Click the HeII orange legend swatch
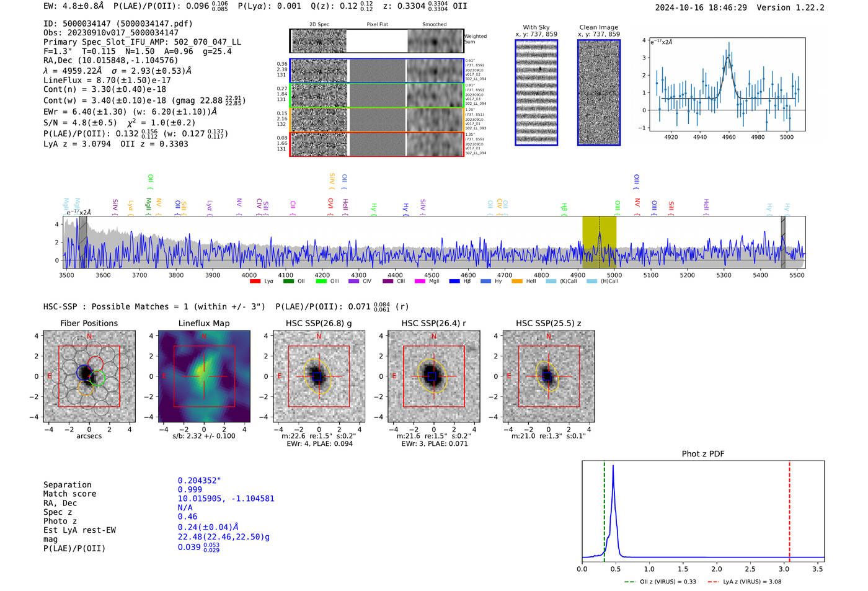Image resolution: width=868 pixels, height=591 pixels. click(517, 282)
